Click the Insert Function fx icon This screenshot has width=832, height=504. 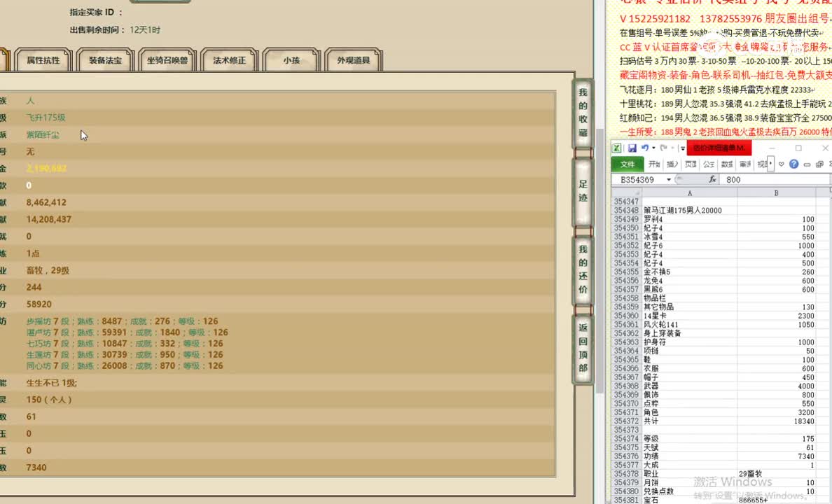712,180
